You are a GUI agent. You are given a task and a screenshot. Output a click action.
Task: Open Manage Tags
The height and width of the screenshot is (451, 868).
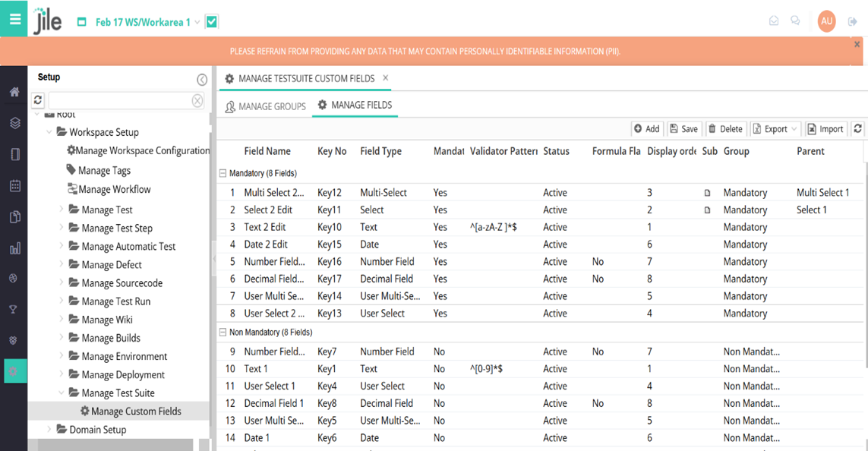pyautogui.click(x=99, y=170)
